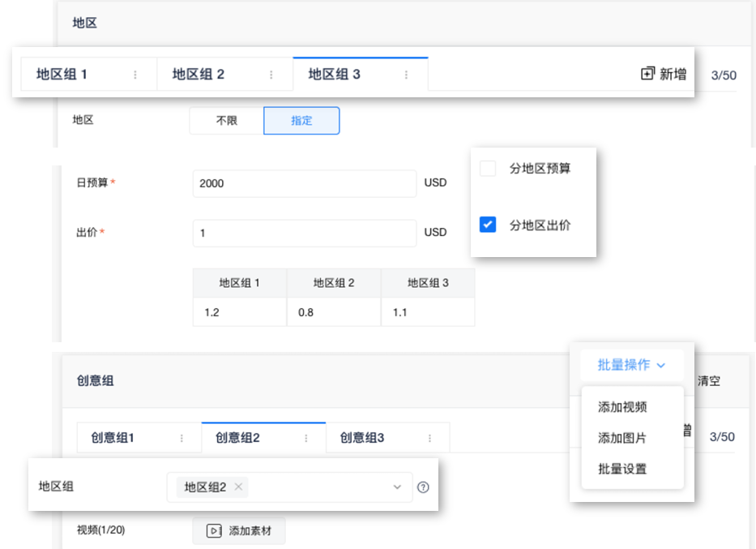
Task: Open the kebab menu on 地区组 2 tab
Action: (x=270, y=74)
